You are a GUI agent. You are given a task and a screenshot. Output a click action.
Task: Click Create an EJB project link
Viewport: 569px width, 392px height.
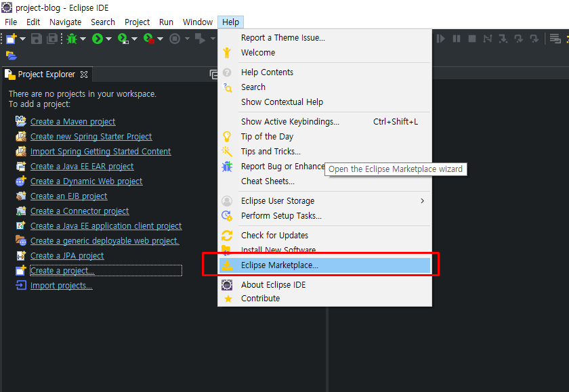coord(69,196)
